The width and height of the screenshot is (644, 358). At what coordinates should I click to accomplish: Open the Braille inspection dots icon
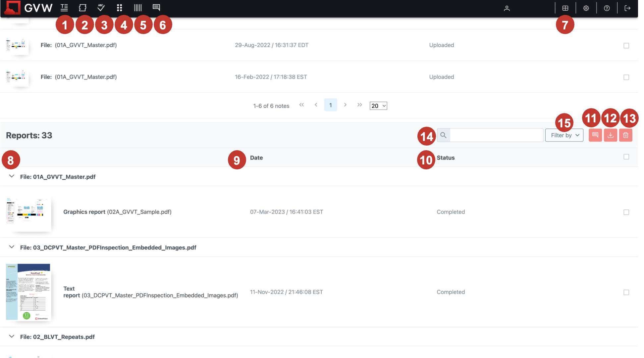click(x=120, y=8)
